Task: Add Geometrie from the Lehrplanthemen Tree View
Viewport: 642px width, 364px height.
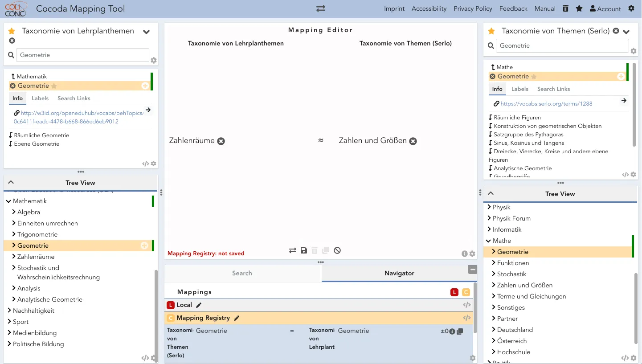Action: pos(144,245)
